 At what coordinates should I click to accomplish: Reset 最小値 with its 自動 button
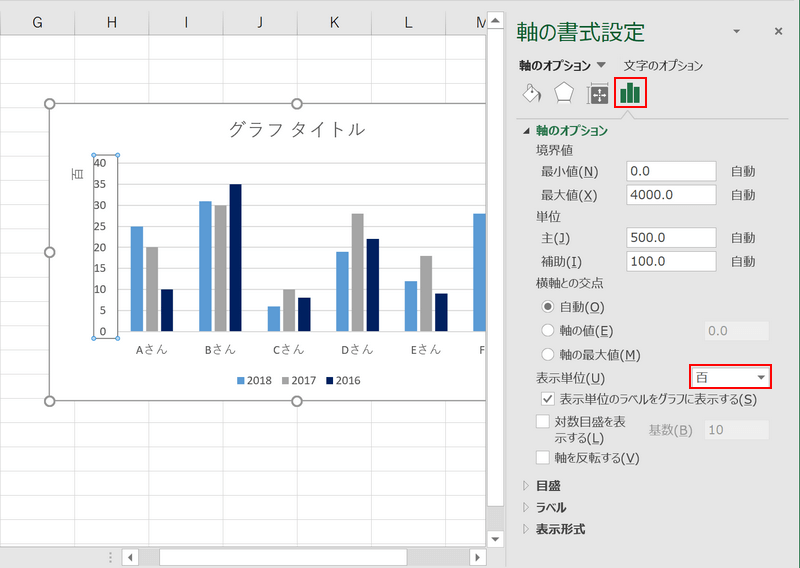pyautogui.click(x=743, y=171)
